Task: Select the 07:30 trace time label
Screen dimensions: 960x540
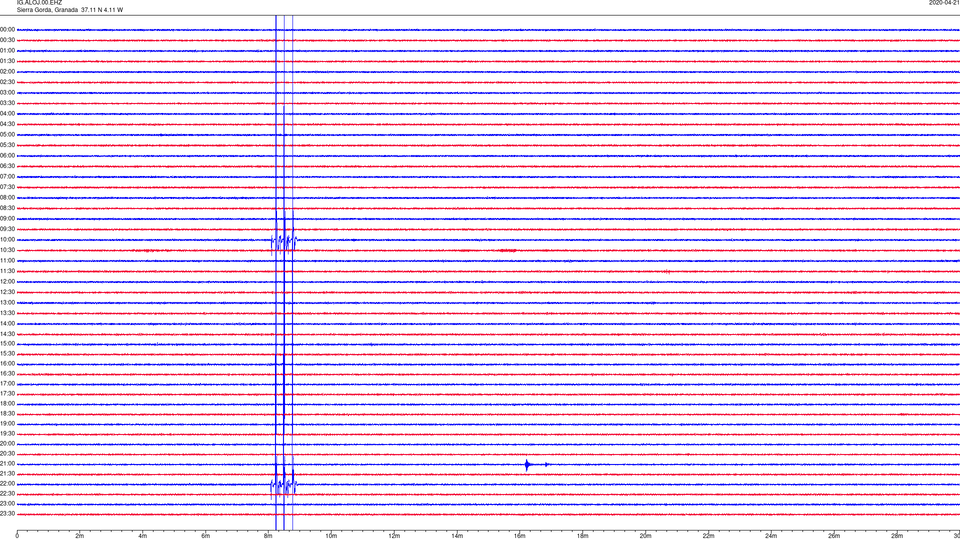Action: click(7, 187)
